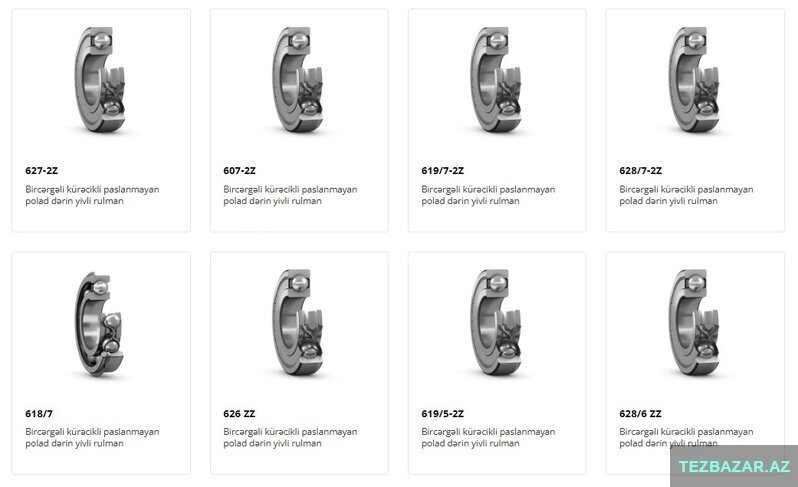Screen dimensions: 798x487
Task: Select the 619/5-2Z product title
Action: tap(443, 414)
